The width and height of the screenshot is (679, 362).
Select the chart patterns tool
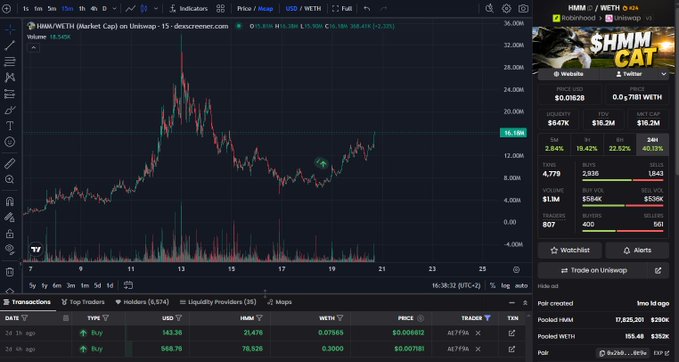point(10,78)
